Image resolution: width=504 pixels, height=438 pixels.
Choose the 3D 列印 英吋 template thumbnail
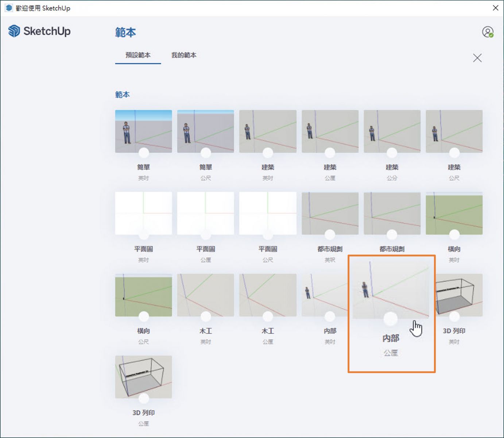click(459, 295)
